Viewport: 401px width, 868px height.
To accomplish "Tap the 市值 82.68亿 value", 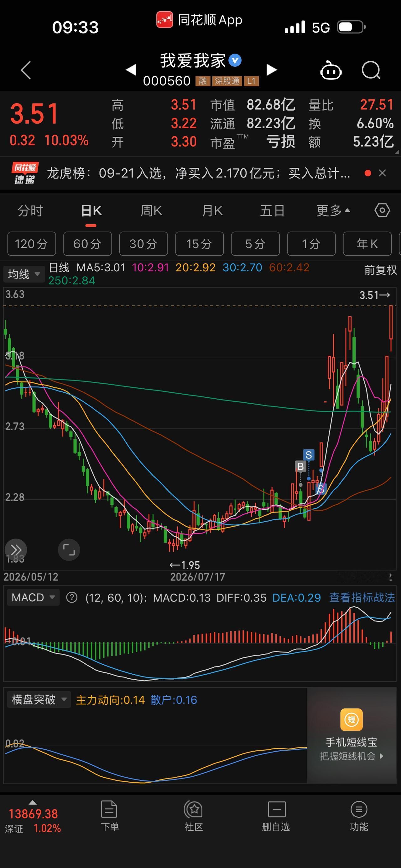I will [x=271, y=105].
